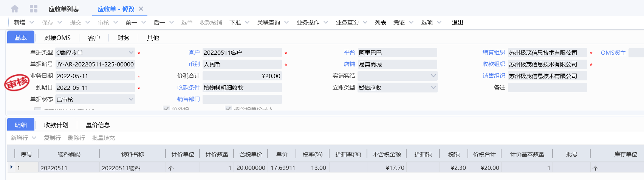Open the 业务查询 menu
This screenshot has height=180, width=644.
(347, 22)
